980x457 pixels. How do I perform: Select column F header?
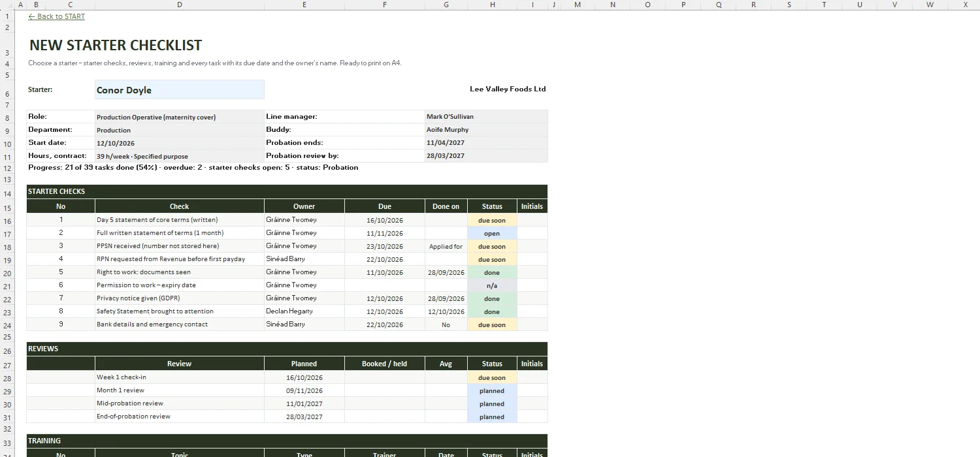click(x=385, y=5)
